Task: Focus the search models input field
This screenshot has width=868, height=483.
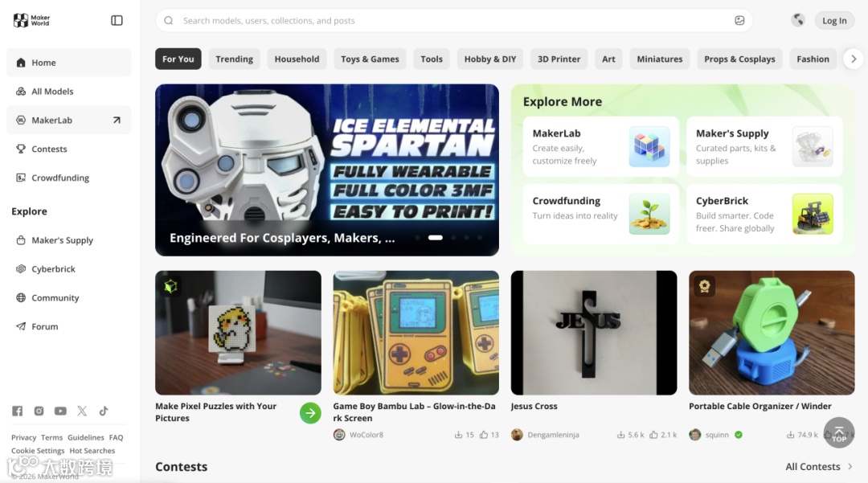Action: pos(454,20)
